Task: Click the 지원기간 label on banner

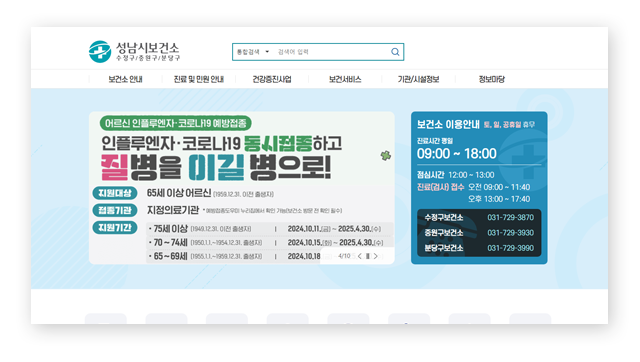Action: [115, 228]
